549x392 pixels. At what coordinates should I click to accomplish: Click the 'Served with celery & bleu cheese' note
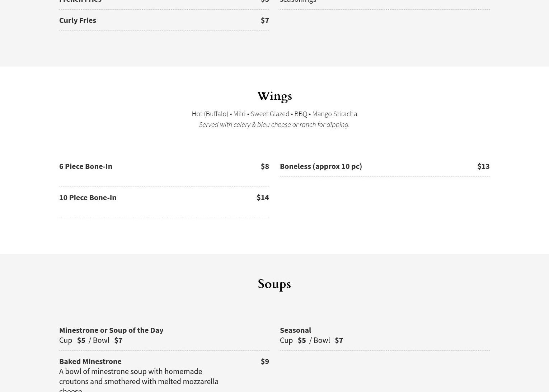point(274,124)
